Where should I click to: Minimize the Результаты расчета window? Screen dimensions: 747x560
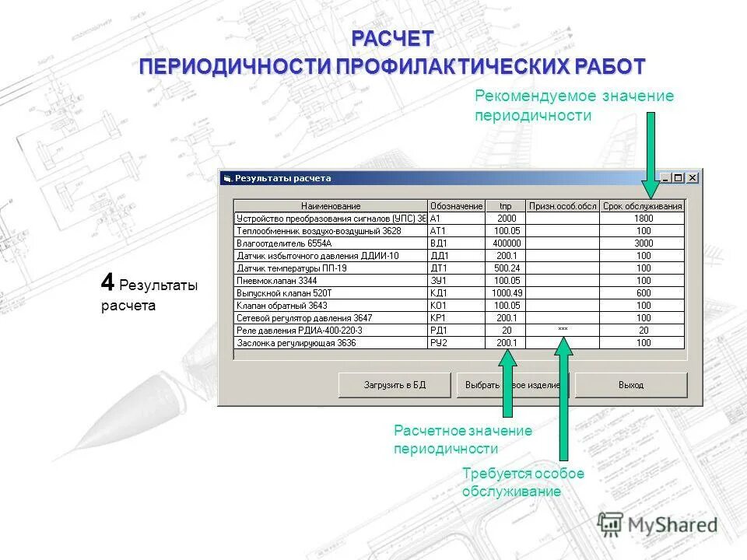pyautogui.click(x=666, y=178)
